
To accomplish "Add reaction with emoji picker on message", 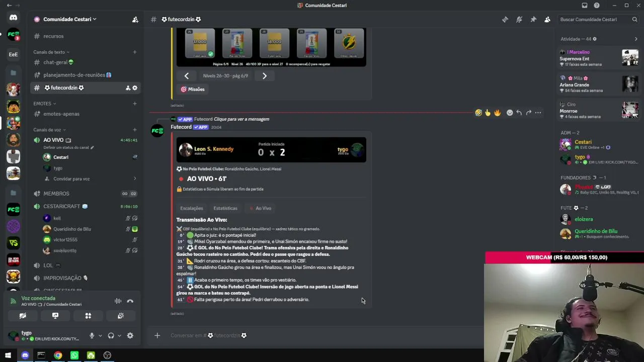I will [x=510, y=113].
